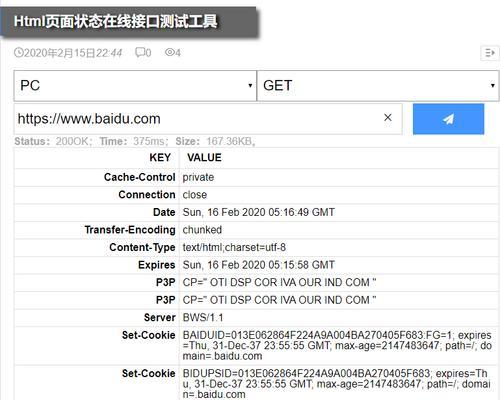Click the clock icon beside the post date

coord(18,53)
